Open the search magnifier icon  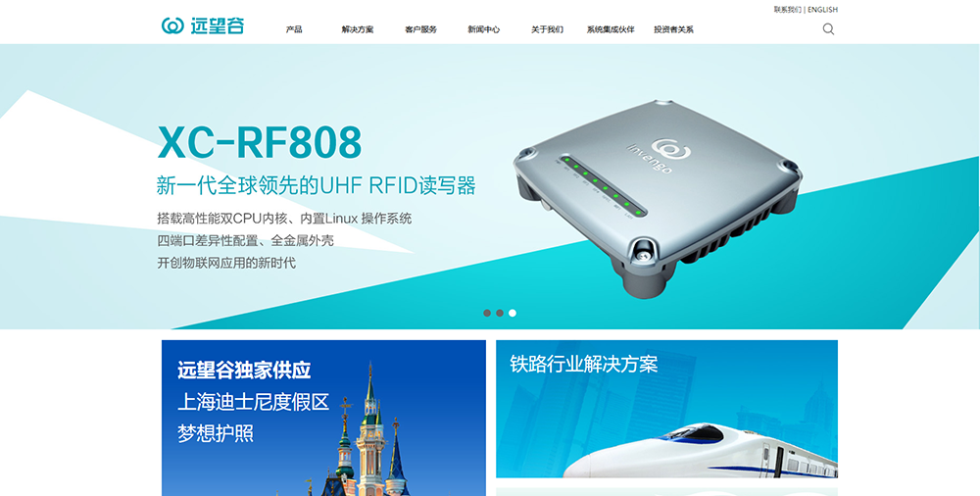point(828,28)
